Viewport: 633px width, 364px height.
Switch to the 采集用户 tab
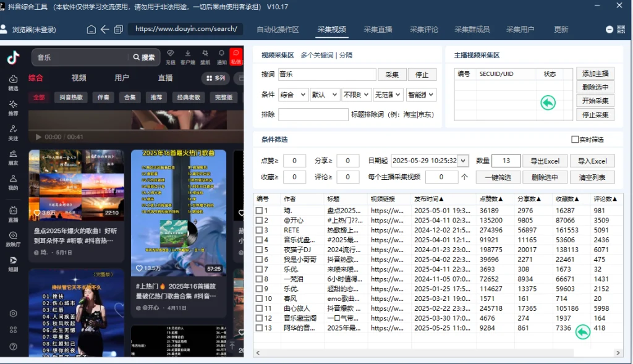click(520, 30)
